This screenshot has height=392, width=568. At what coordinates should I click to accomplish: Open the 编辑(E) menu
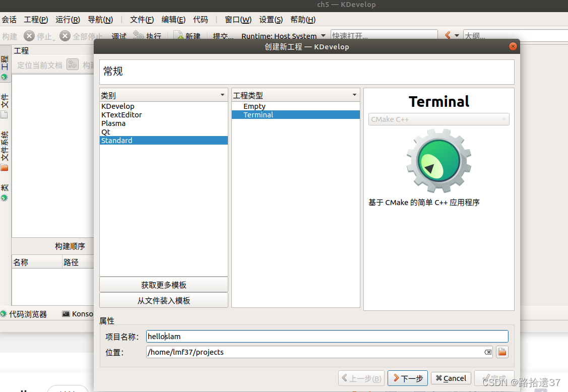(173, 20)
